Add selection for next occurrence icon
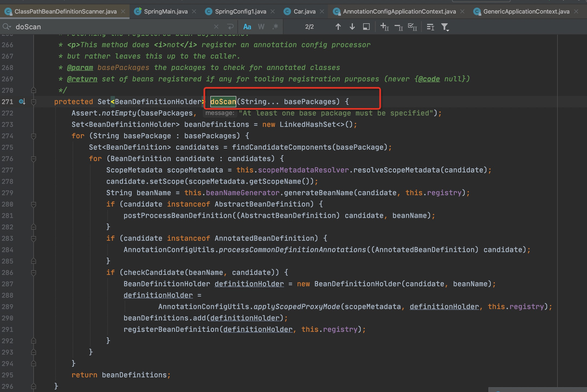The height and width of the screenshot is (392, 587). 385,27
